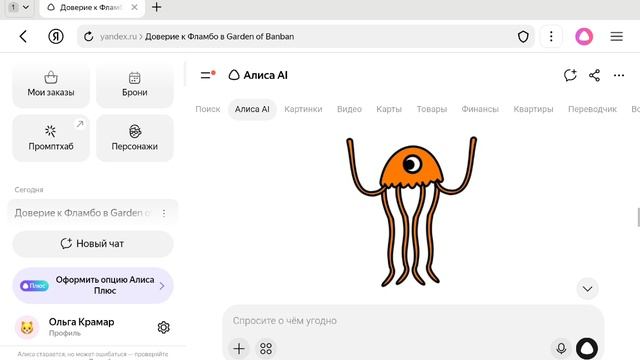The width and height of the screenshot is (640, 360).
Task: Click the Новый чат button
Action: [93, 244]
